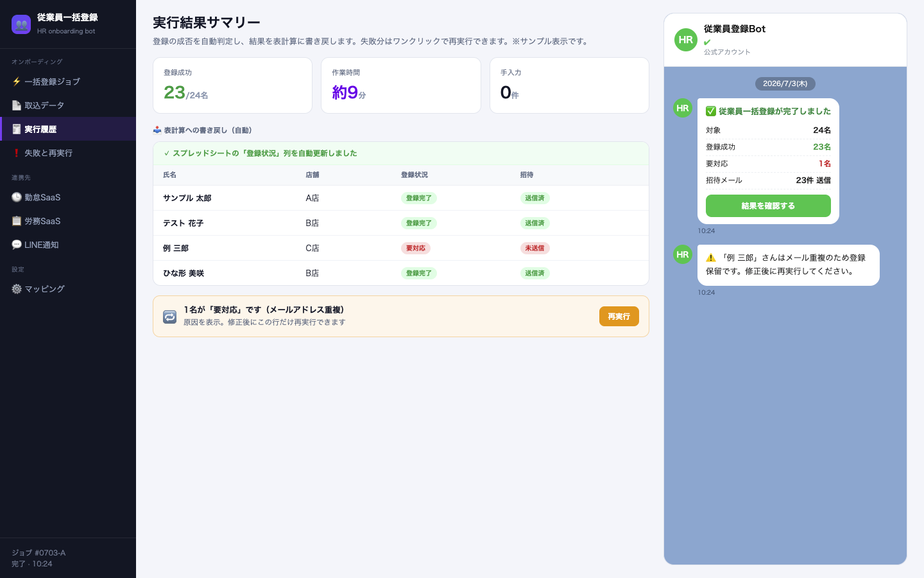This screenshot has width=924, height=578.
Task: Select 実行履歴 in the sidebar
Action: click(68, 129)
